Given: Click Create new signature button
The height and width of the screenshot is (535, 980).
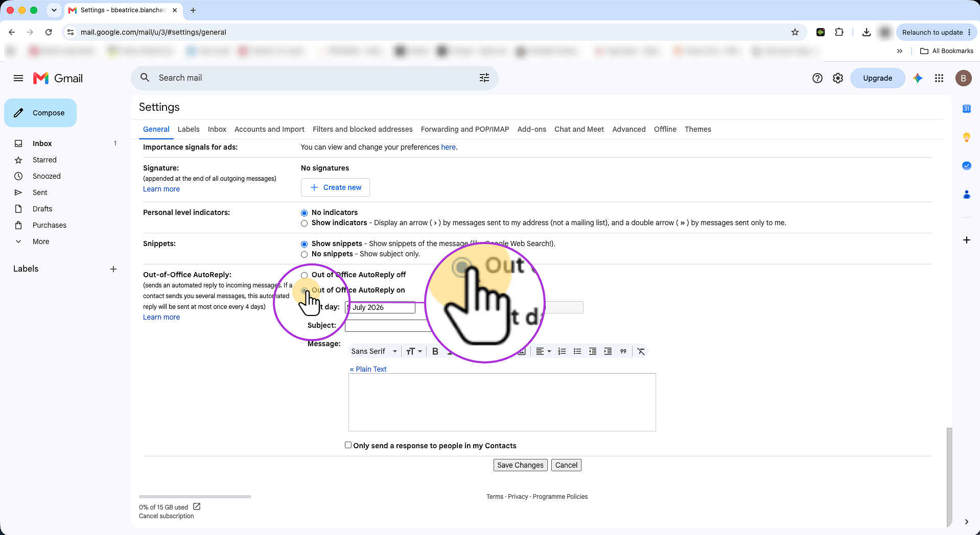Looking at the screenshot, I should (x=335, y=187).
